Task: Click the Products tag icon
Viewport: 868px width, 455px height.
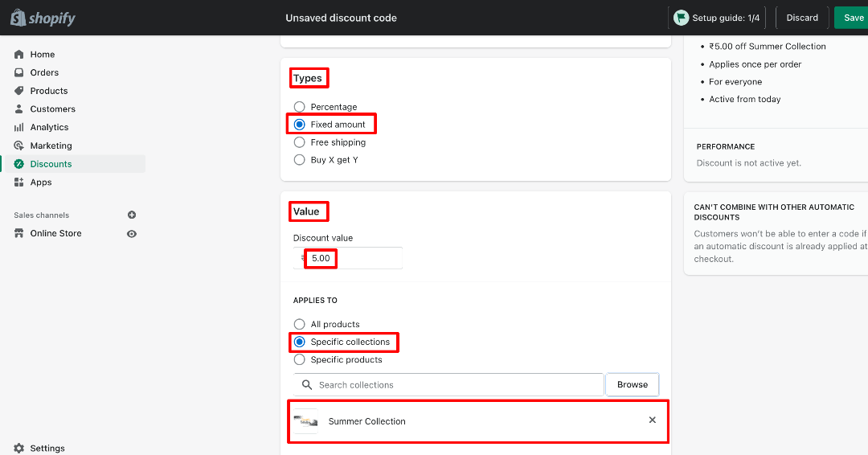Action: tap(18, 91)
